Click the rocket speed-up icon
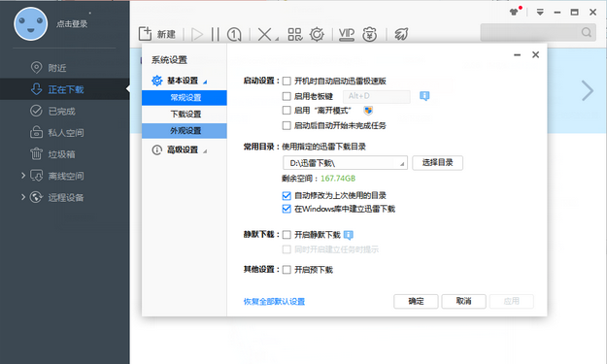This screenshot has height=364, width=607. tap(401, 34)
